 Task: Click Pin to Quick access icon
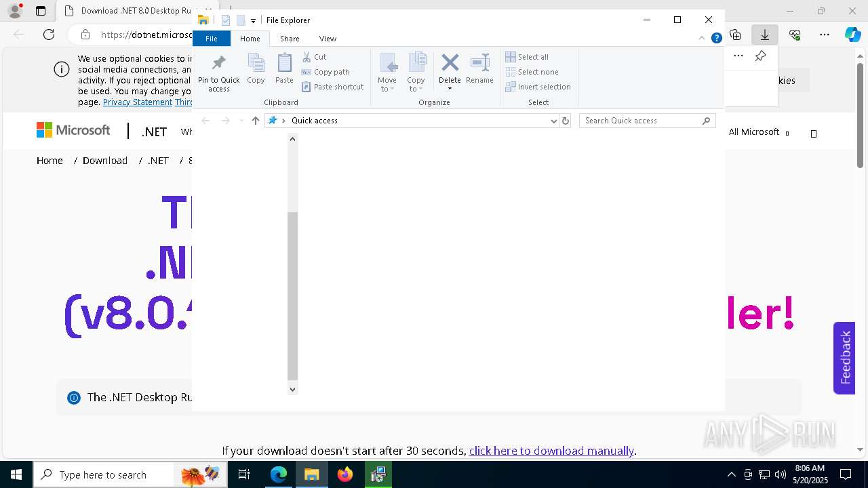point(218,63)
